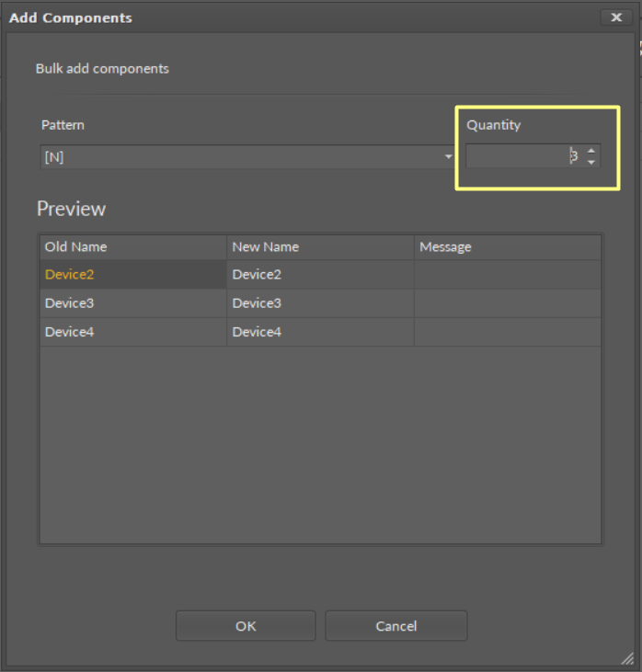Screen dimensions: 642x672
Task: Click the Message cell for Device3 row
Action: click(508, 302)
